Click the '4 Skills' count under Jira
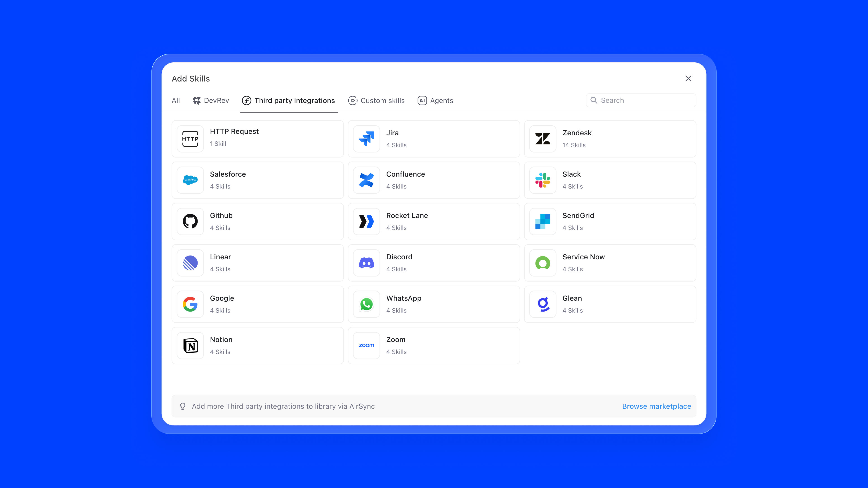This screenshot has height=488, width=868. 396,145
